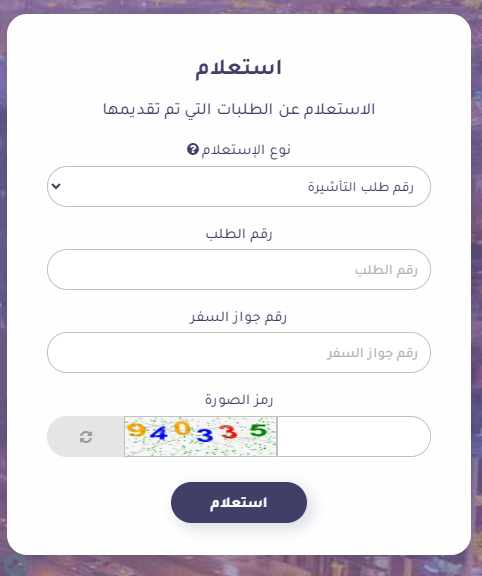Submit the form with the استعلام button
The height and width of the screenshot is (576, 482).
click(239, 503)
